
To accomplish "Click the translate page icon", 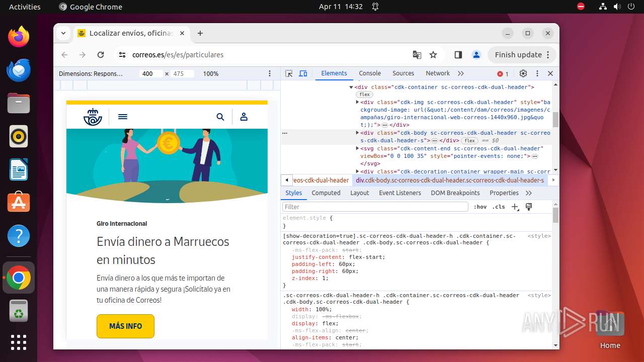I will tap(417, 55).
